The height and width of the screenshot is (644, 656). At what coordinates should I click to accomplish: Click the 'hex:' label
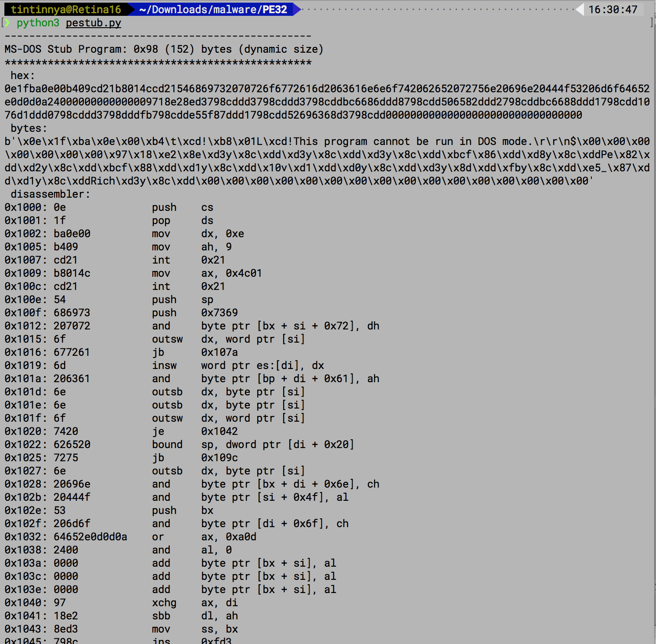coord(22,76)
